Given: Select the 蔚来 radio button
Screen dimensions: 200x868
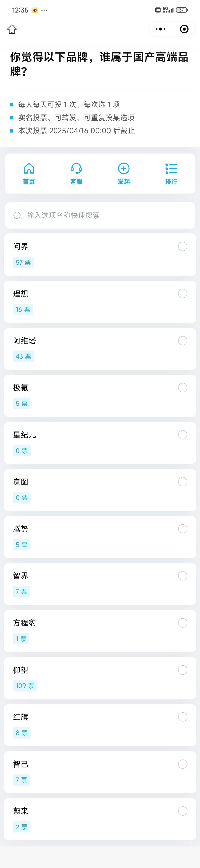Looking at the screenshot, I should [182, 811].
